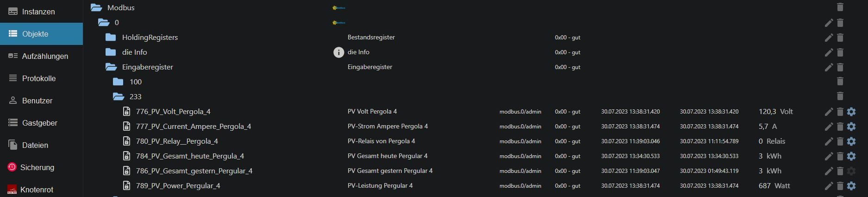
Task: Click the pencil icon for 784_PV_Gesamt_heute_Pergula_4
Action: [x=829, y=156]
